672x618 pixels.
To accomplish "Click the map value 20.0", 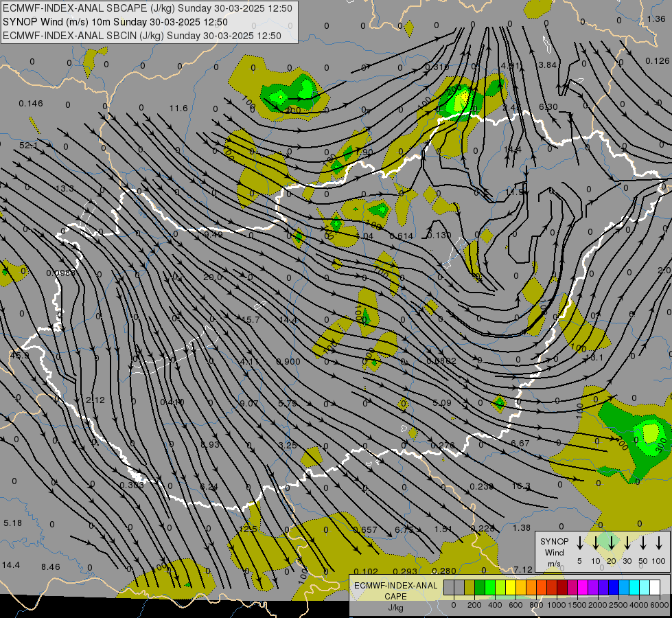I will pos(213,277).
